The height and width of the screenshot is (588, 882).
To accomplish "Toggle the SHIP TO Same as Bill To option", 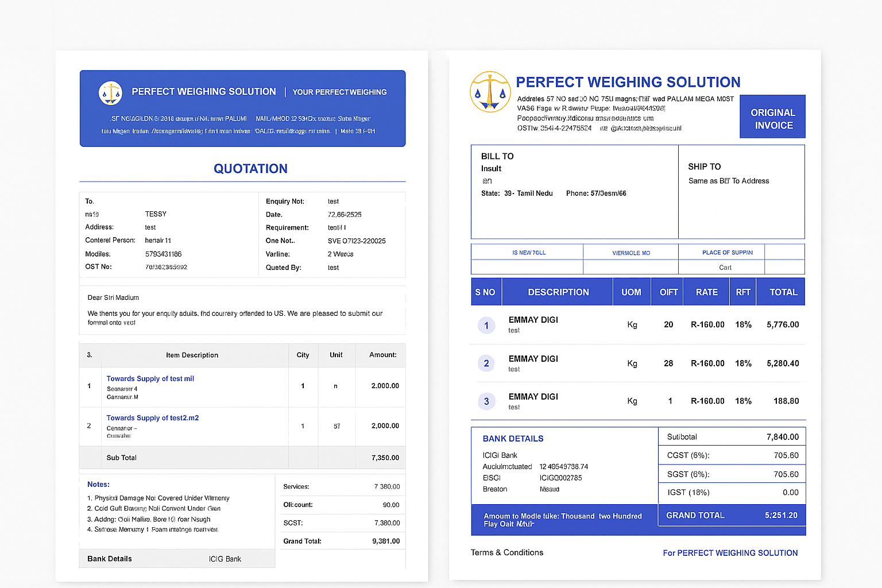I will (x=728, y=180).
